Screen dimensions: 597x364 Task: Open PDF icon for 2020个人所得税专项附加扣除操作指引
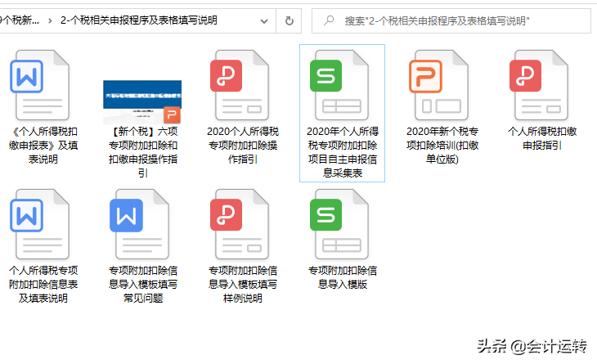coord(240,85)
